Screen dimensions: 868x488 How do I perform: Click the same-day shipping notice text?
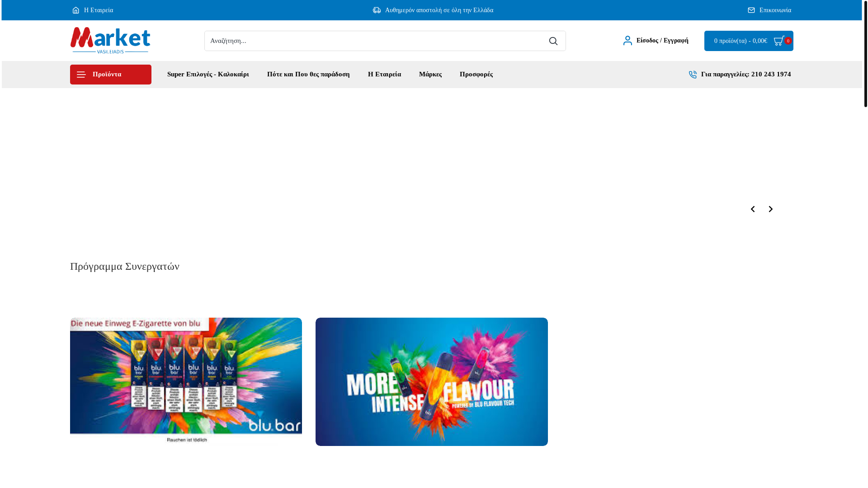[439, 10]
